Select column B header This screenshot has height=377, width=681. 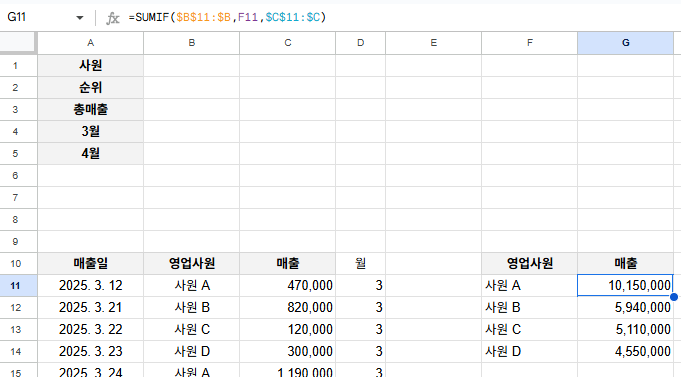[192, 43]
